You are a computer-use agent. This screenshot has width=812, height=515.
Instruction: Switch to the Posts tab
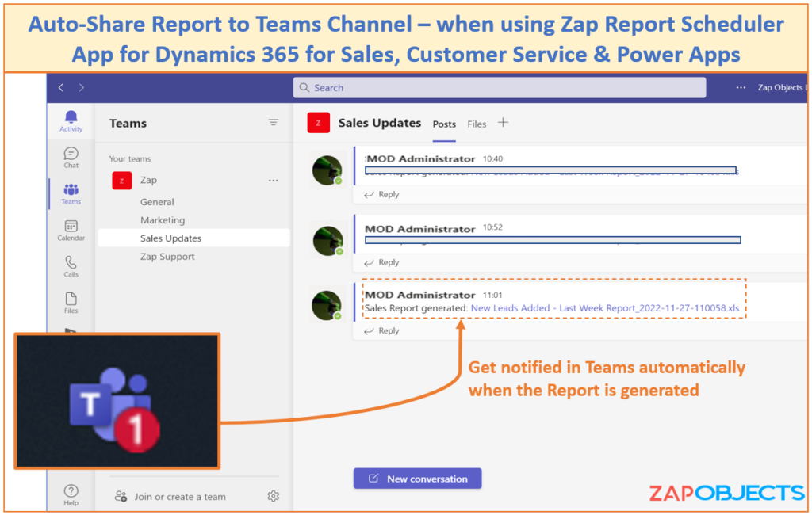[x=444, y=124]
